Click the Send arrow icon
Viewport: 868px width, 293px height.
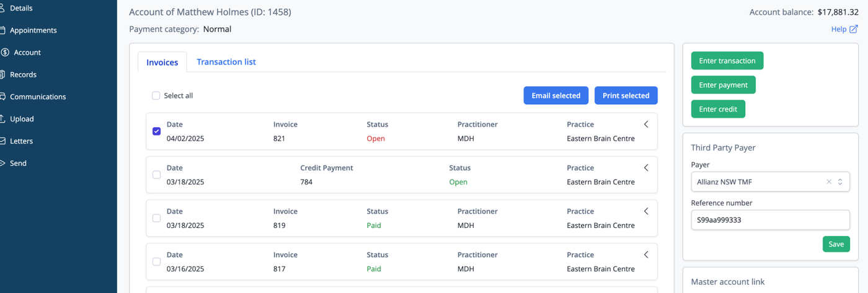(2, 164)
